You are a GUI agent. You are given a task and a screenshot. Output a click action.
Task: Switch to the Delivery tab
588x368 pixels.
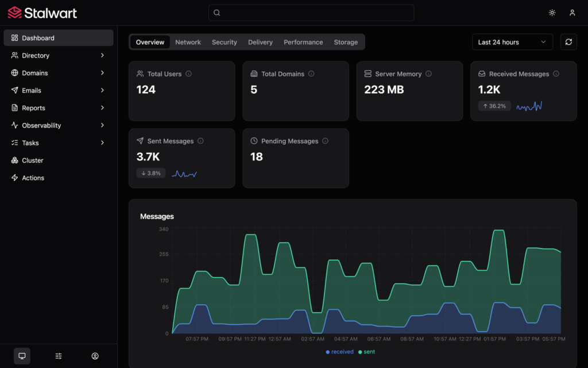tap(260, 42)
